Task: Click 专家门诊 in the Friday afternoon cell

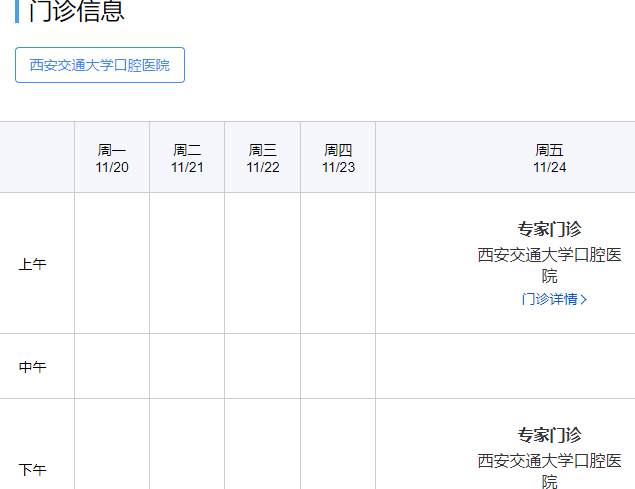Action: [549, 435]
